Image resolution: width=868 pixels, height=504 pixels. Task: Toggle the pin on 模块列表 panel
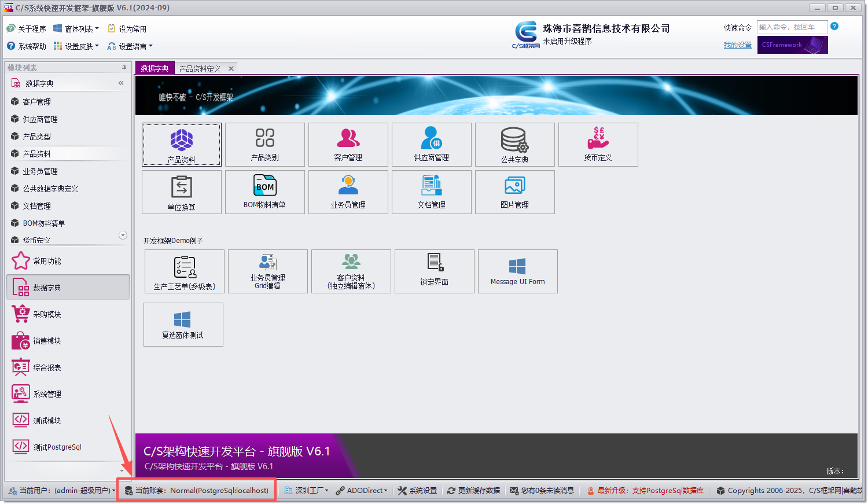coord(123,67)
